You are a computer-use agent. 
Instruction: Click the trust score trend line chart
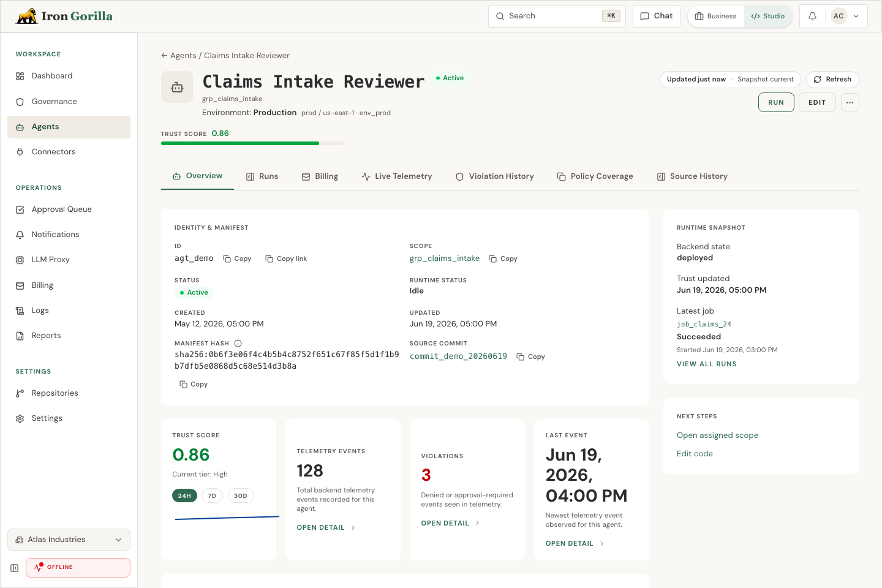pyautogui.click(x=227, y=518)
